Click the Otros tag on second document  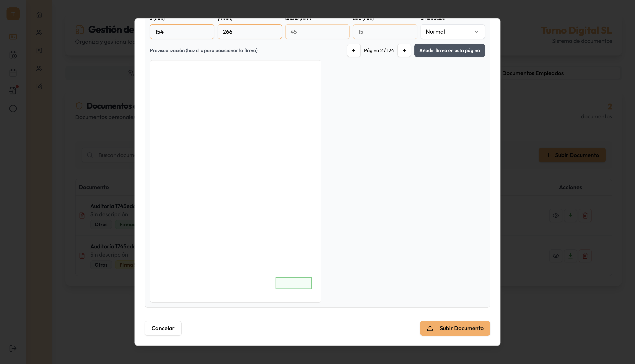[x=101, y=265]
